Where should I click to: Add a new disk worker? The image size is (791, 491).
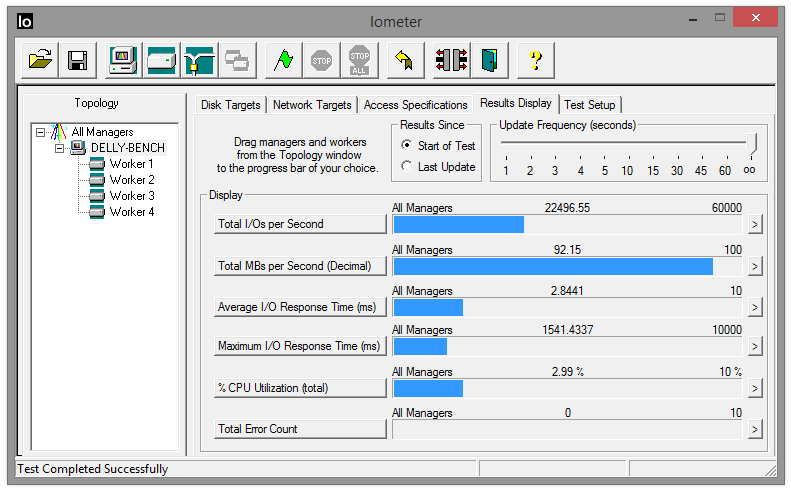pos(161,60)
